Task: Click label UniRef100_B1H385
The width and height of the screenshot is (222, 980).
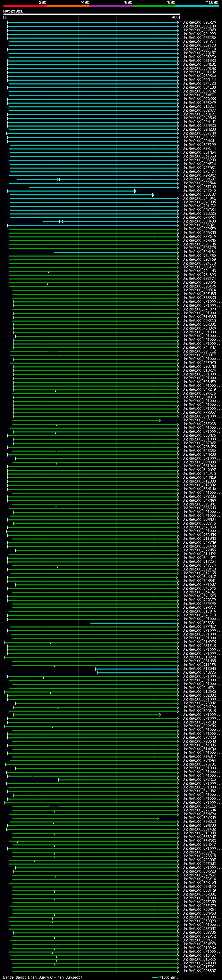Action: click(x=199, y=317)
